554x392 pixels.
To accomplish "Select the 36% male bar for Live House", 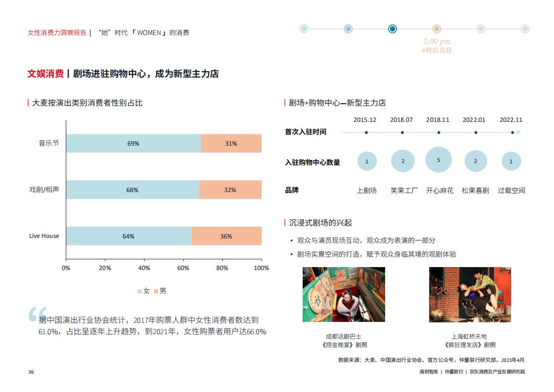I will 227,236.
